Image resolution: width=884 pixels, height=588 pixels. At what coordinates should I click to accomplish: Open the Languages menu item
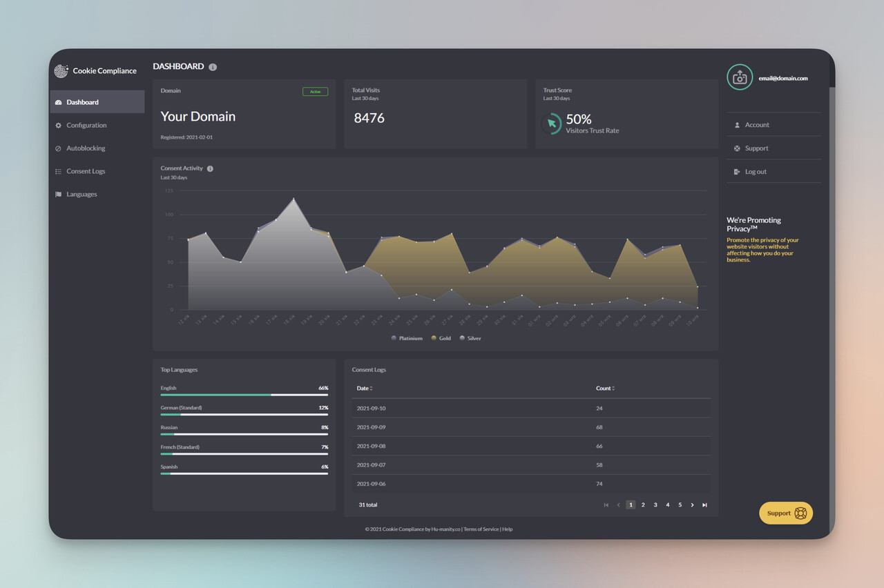(97, 195)
